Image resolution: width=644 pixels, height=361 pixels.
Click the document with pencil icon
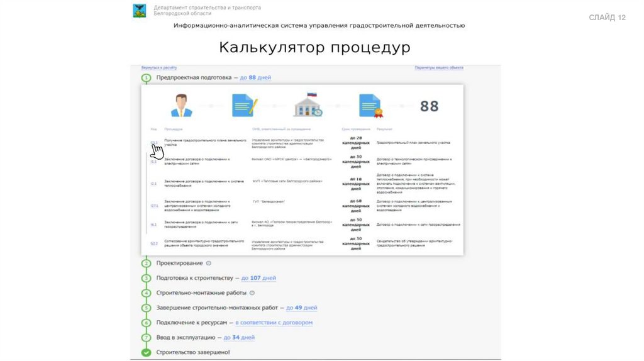coord(243,105)
